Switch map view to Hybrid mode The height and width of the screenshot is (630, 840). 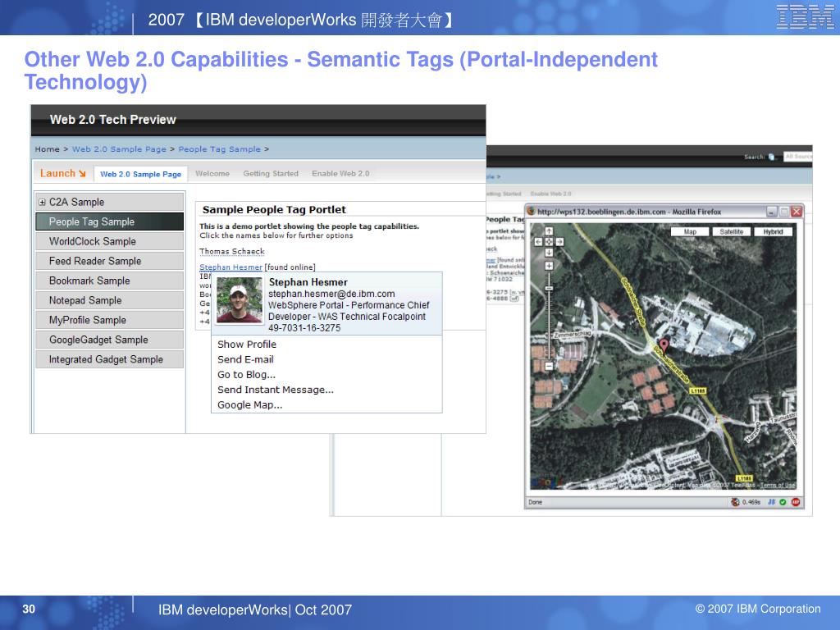pos(773,232)
